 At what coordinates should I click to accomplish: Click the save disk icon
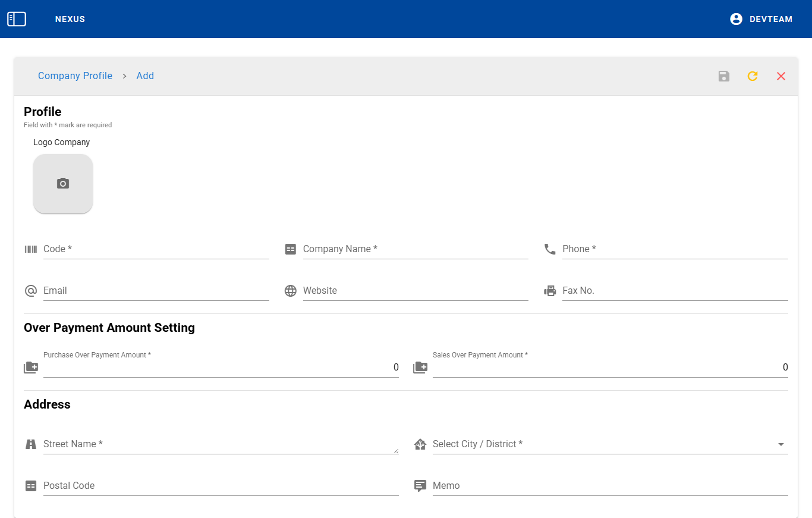[x=723, y=76]
